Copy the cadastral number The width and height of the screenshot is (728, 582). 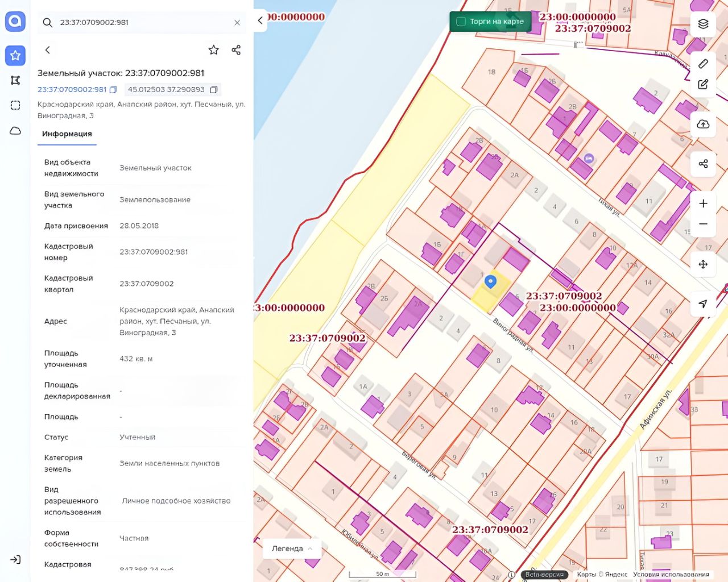tap(113, 90)
